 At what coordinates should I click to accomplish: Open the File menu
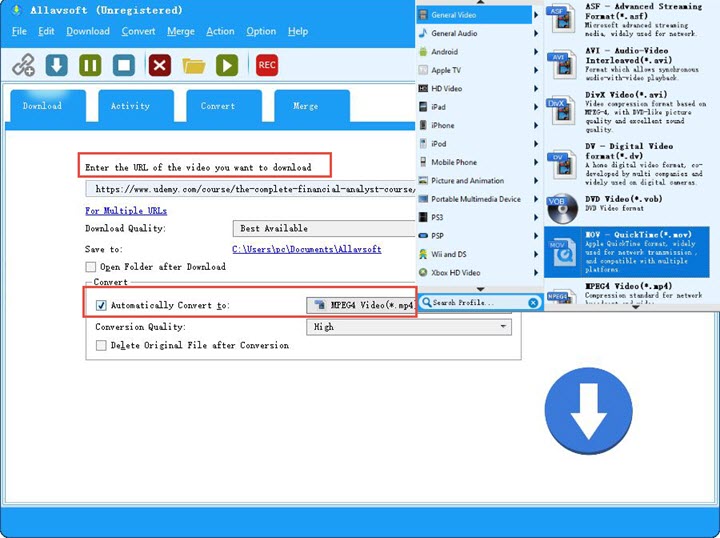[x=19, y=31]
